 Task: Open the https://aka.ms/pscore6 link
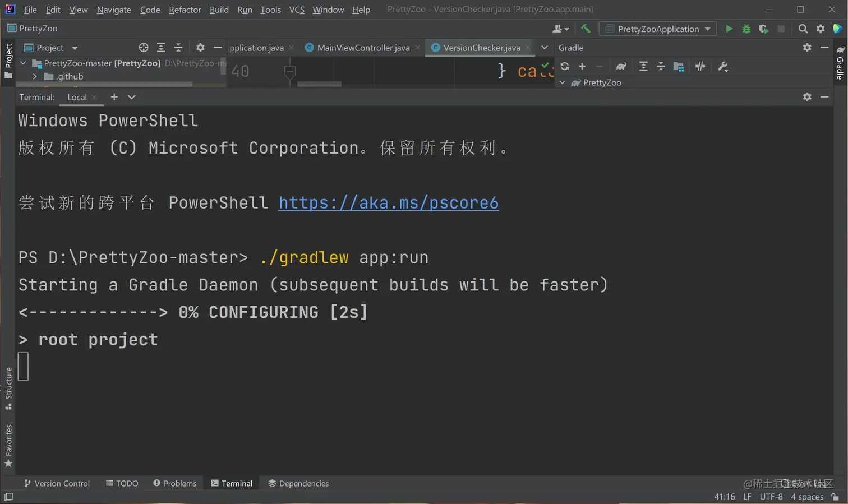click(x=389, y=203)
